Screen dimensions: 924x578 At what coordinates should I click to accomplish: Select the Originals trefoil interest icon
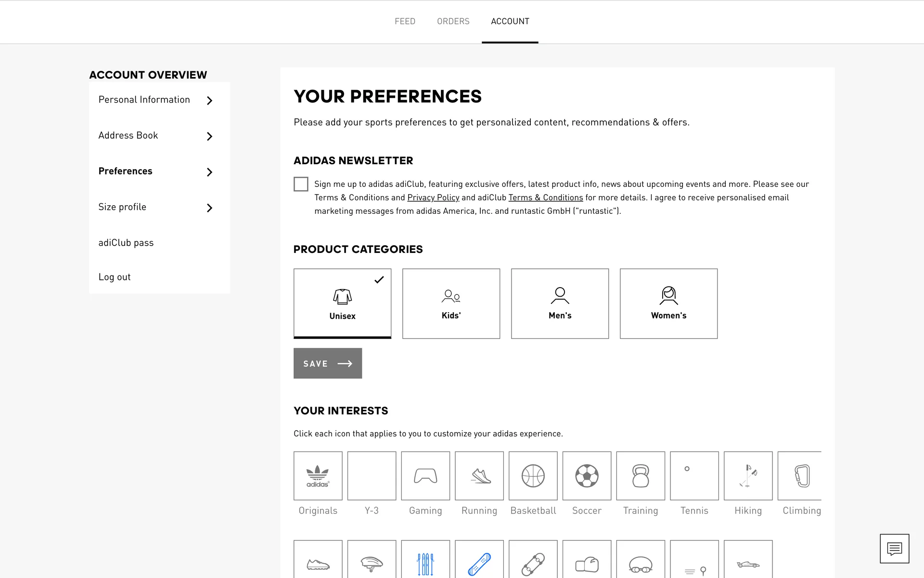point(318,476)
